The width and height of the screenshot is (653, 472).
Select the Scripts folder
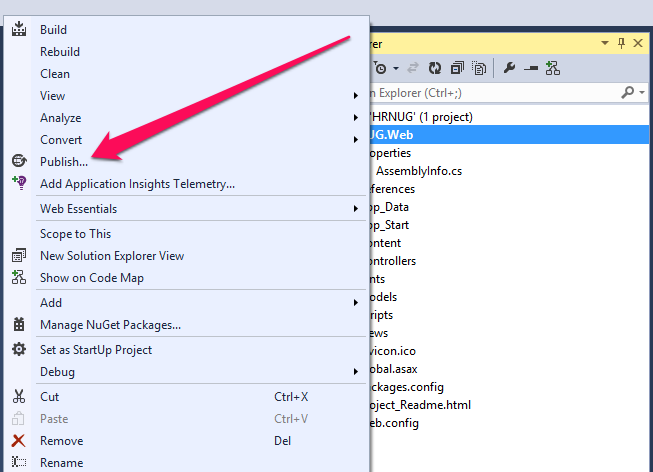(381, 315)
